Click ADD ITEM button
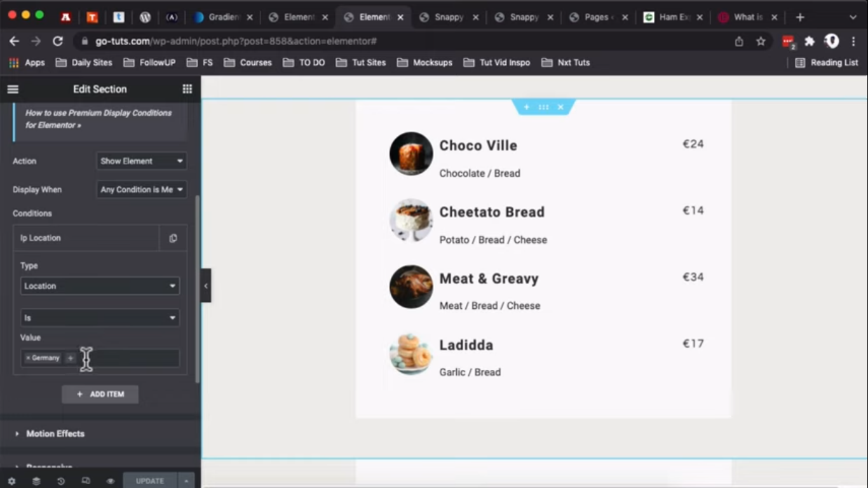 pyautogui.click(x=100, y=394)
